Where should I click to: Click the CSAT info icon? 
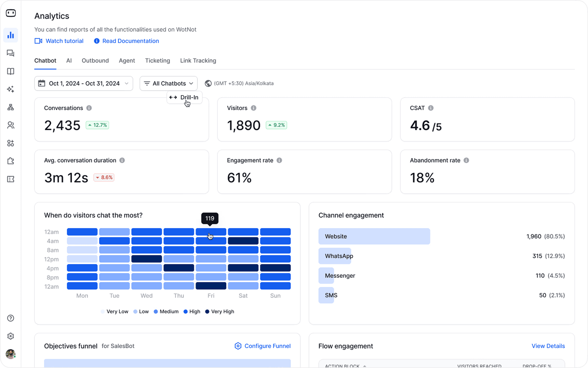point(431,108)
